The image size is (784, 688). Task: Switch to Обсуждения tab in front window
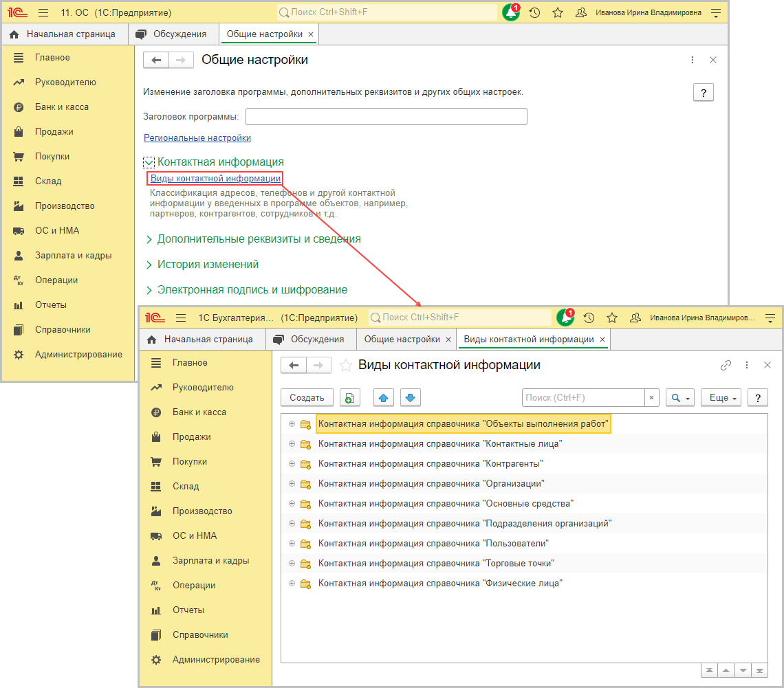310,340
